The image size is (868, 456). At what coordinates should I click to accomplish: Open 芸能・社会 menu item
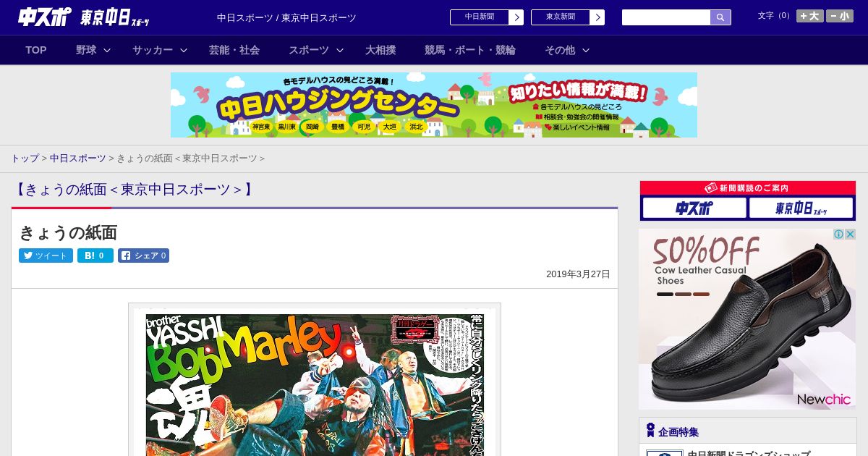(x=234, y=50)
